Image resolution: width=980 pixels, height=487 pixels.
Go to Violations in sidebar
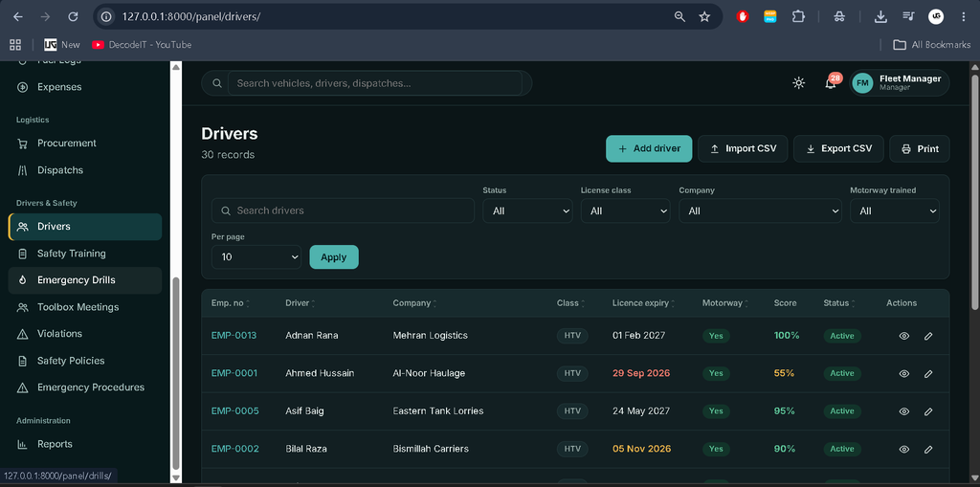(85, 334)
